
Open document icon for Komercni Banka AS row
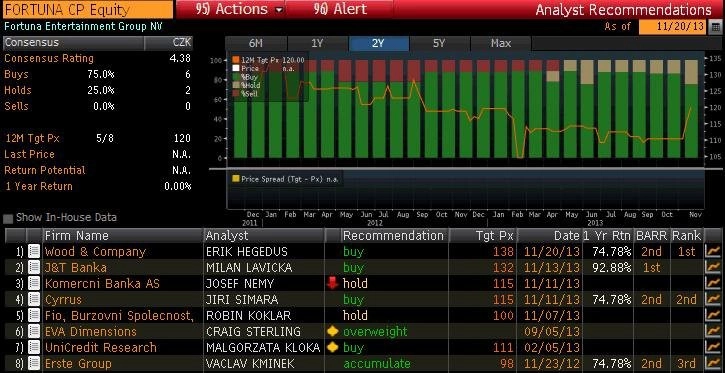point(34,283)
